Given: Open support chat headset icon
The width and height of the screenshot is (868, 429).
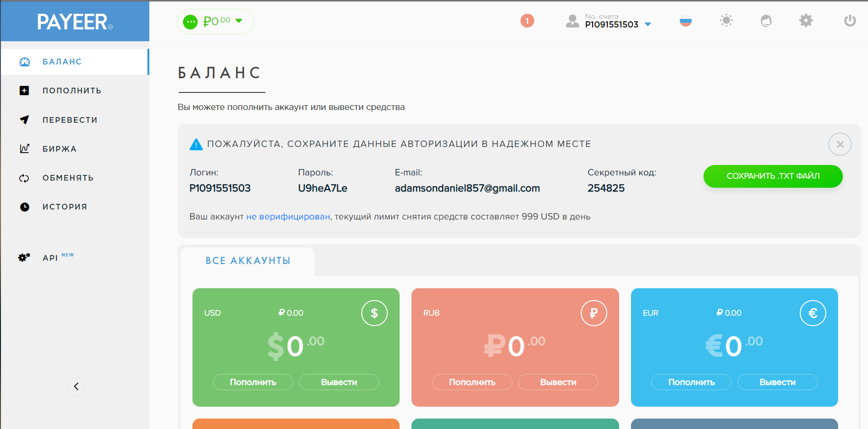Looking at the screenshot, I should [766, 21].
